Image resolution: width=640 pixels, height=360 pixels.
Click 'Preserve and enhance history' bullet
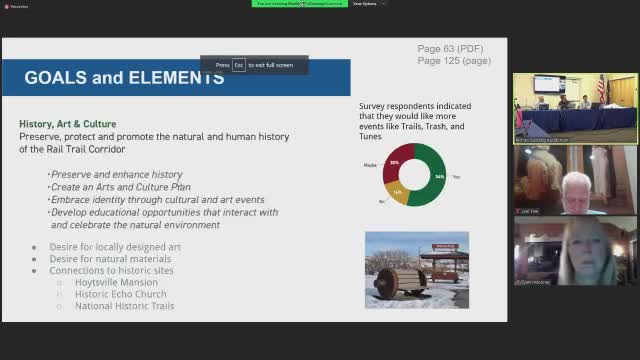pyautogui.click(x=116, y=174)
